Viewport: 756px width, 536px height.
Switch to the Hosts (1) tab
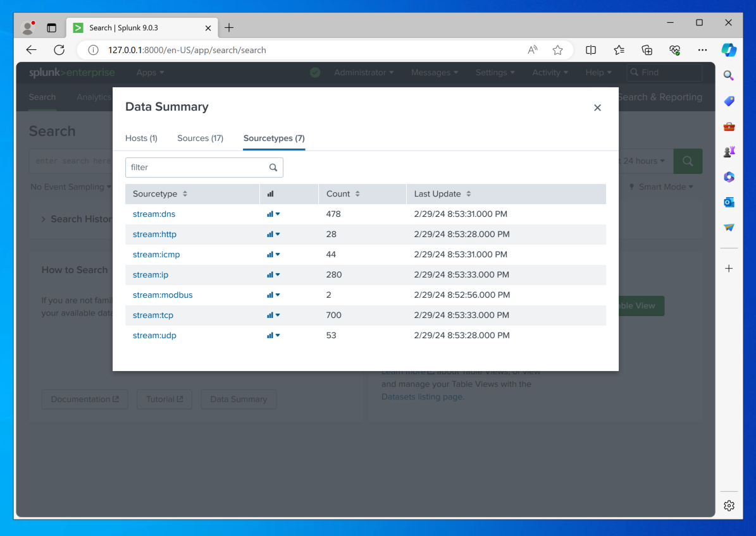[141, 138]
